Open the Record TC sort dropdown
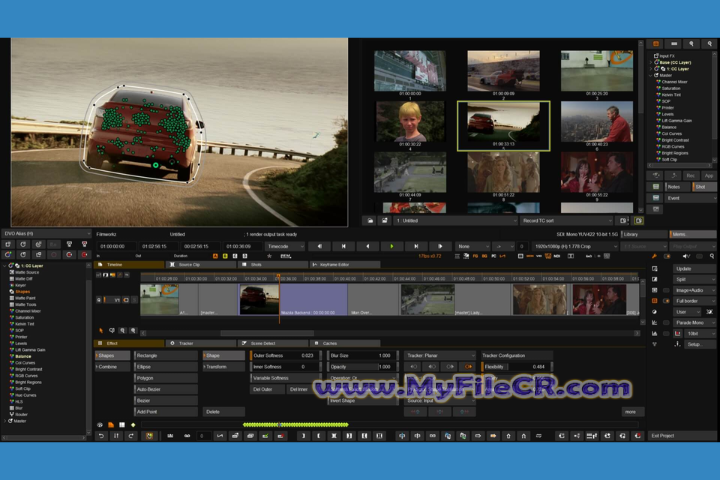The width and height of the screenshot is (720, 480). [x=567, y=220]
